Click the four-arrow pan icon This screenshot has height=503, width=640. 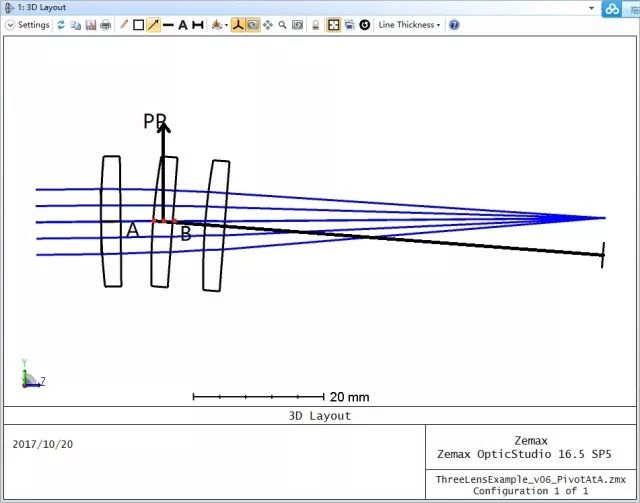[268, 25]
